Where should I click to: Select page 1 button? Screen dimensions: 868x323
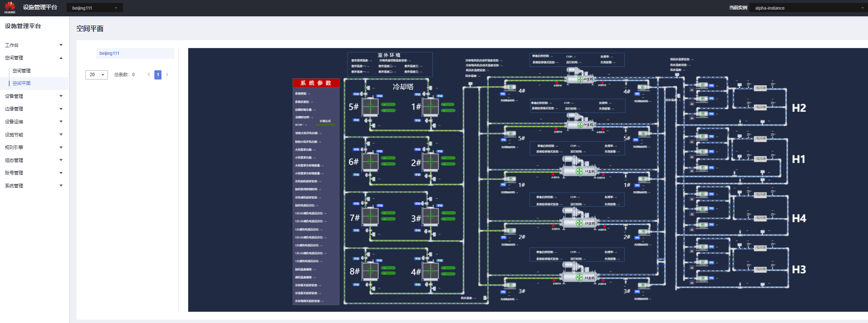click(x=158, y=74)
